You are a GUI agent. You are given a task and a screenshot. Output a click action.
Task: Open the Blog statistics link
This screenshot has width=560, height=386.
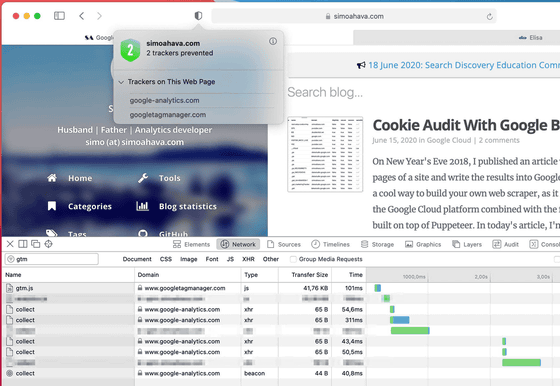click(188, 206)
